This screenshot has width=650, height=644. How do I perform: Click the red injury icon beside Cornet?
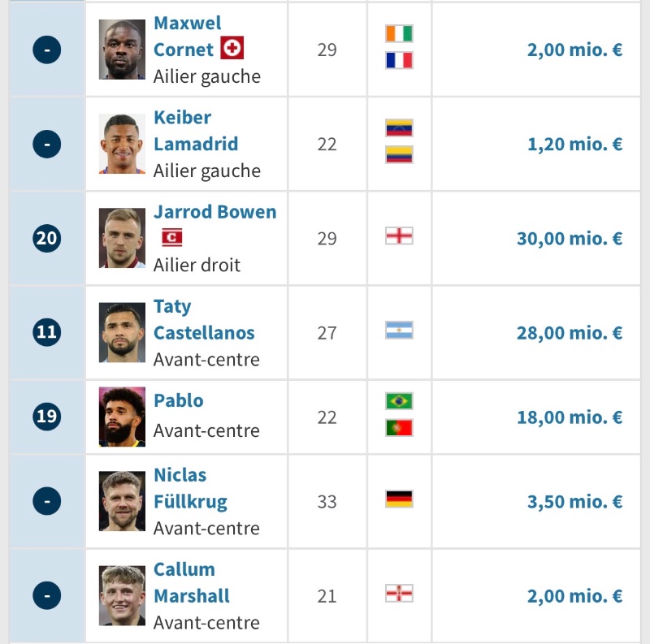(232, 48)
